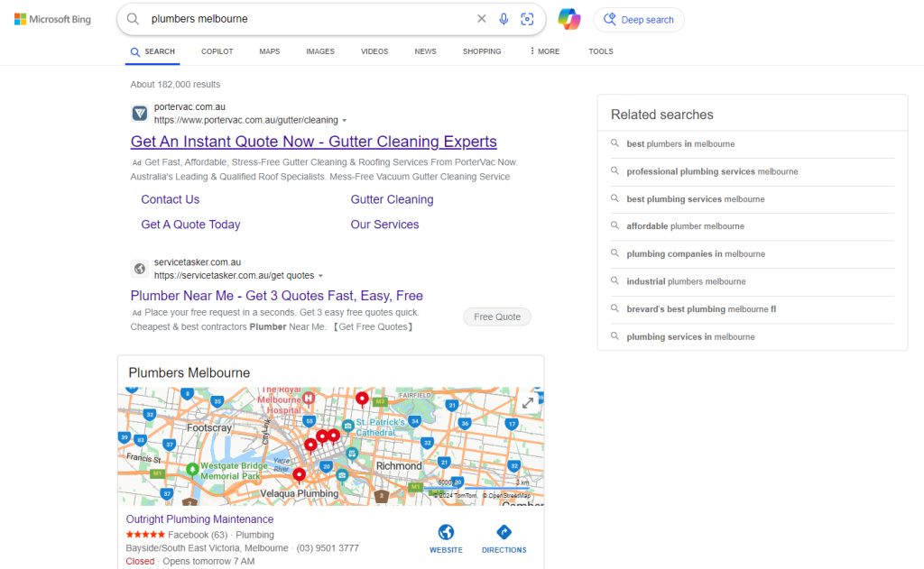Click search icon beside 'best plumbers in melbourne'
Image resolution: width=924 pixels, height=569 pixels.
click(614, 143)
